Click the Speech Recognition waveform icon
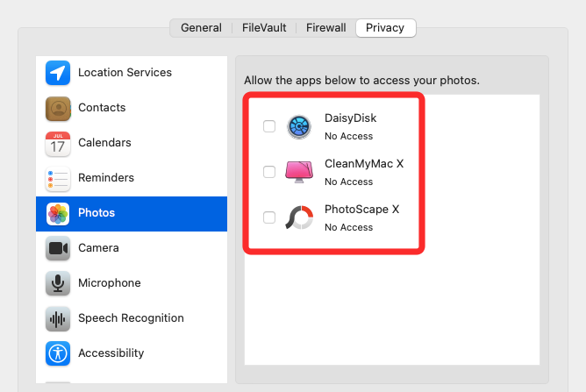 coord(58,318)
